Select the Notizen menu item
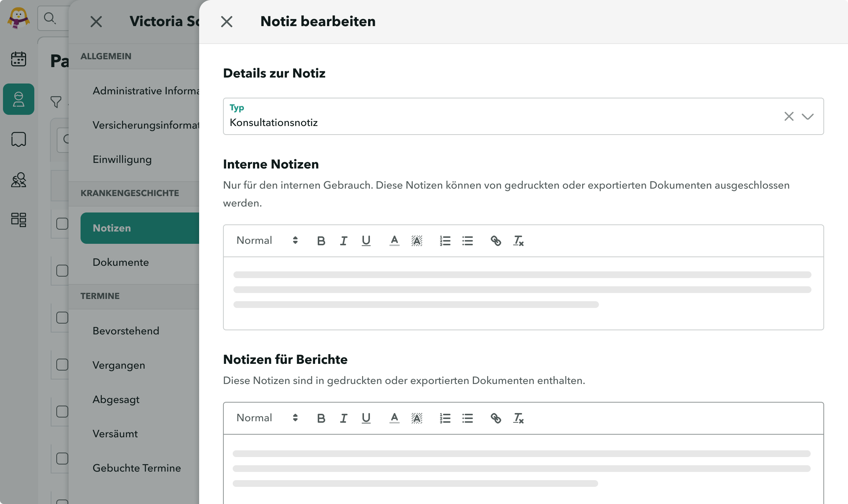Image resolution: width=848 pixels, height=504 pixels. click(140, 228)
